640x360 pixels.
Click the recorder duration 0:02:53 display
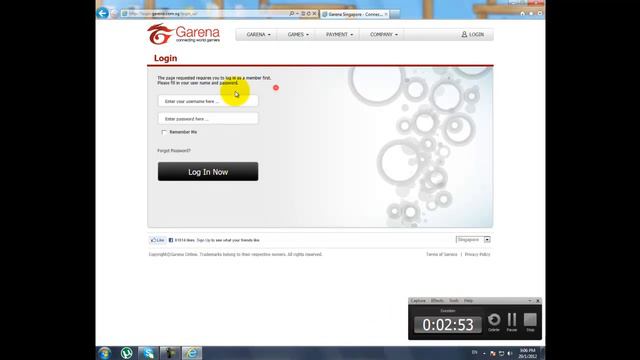tap(448, 325)
